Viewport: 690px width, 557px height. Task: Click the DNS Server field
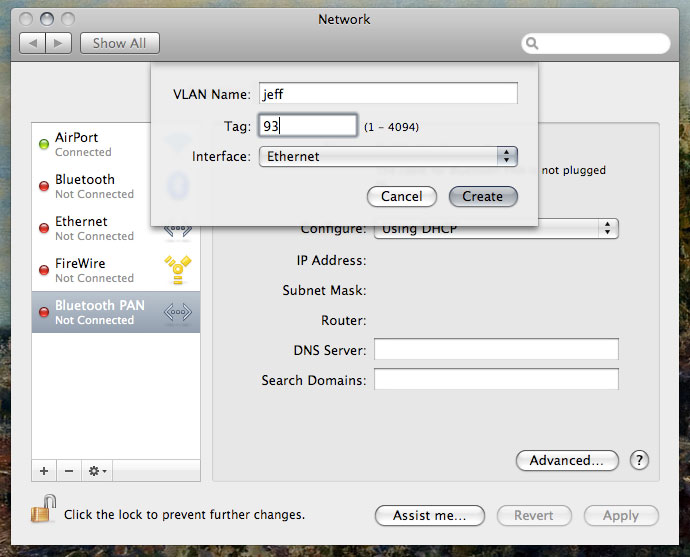(496, 349)
